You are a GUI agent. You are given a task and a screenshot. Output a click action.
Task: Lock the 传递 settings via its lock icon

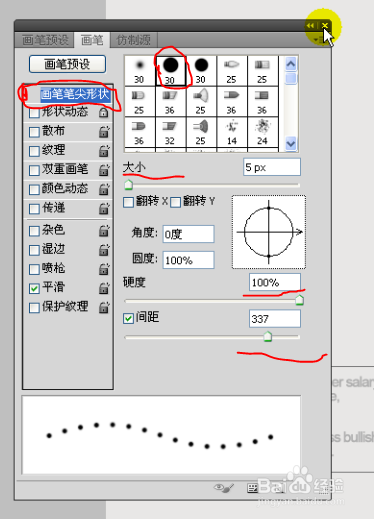tap(104, 209)
